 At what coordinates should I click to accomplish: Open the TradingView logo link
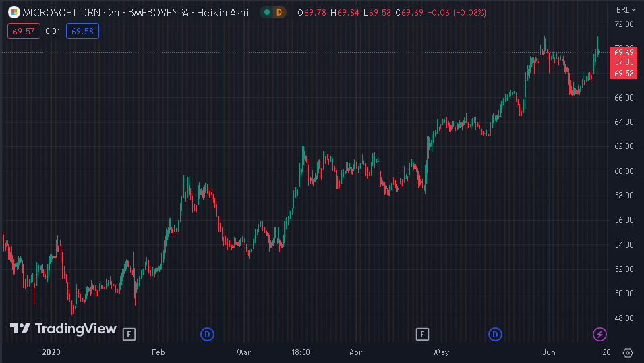click(63, 329)
